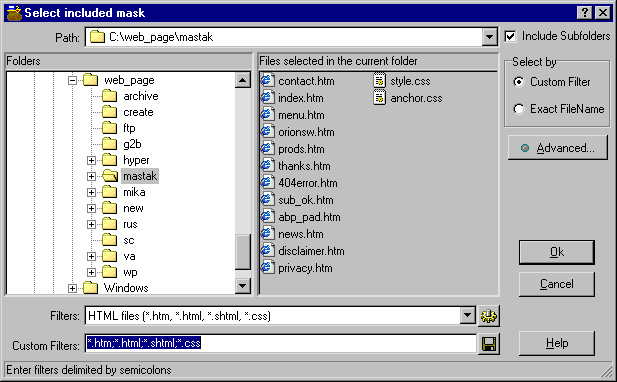Viewport: 617px width, 382px height.
Task: Click the abp_pad.htm file icon
Action: (x=268, y=217)
